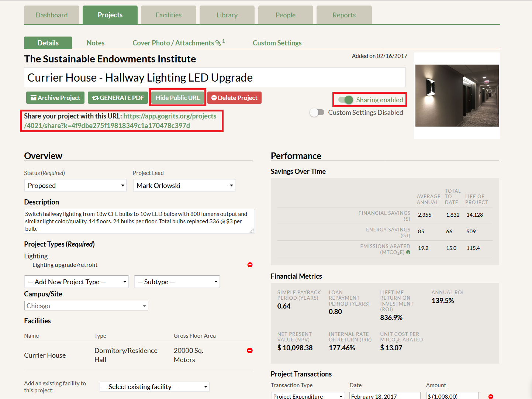
Task: Click the emissions abated info icon
Action: (408, 252)
